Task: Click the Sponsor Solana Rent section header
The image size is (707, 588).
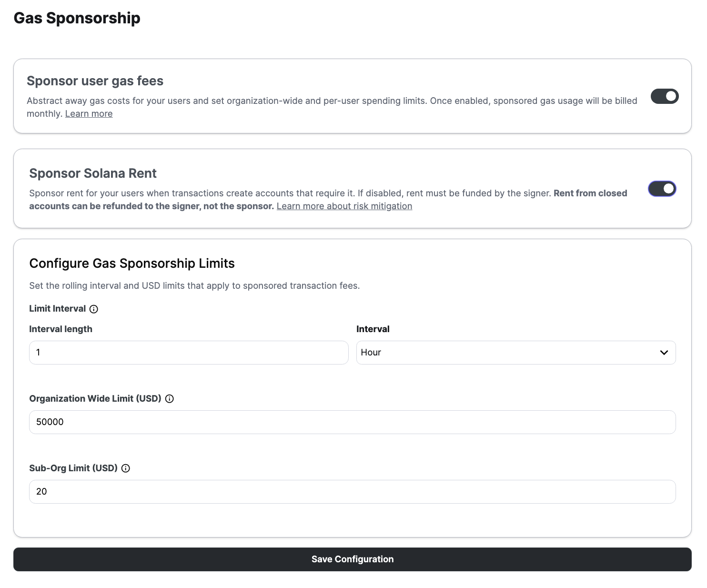Action: 93,173
